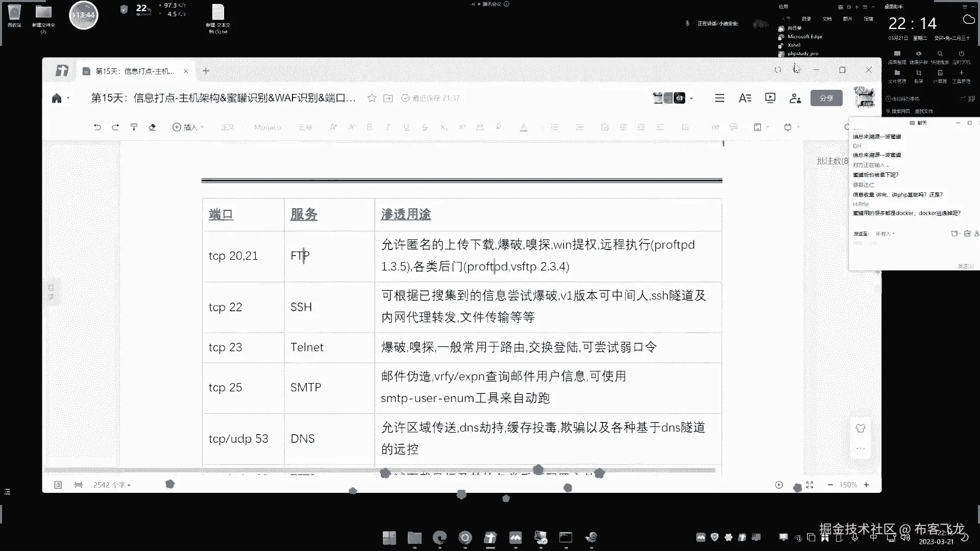Click the clear formatting eraser icon
This screenshot has width=980, height=551.
click(x=152, y=127)
